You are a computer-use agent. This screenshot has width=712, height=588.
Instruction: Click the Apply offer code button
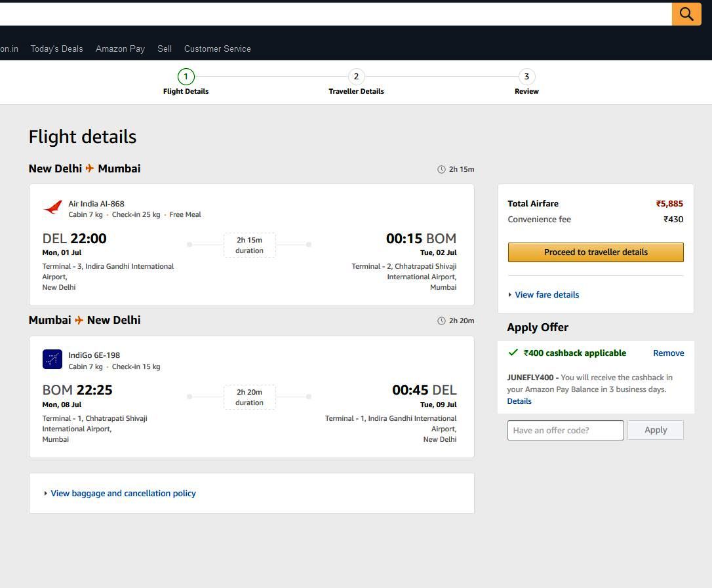click(x=655, y=430)
